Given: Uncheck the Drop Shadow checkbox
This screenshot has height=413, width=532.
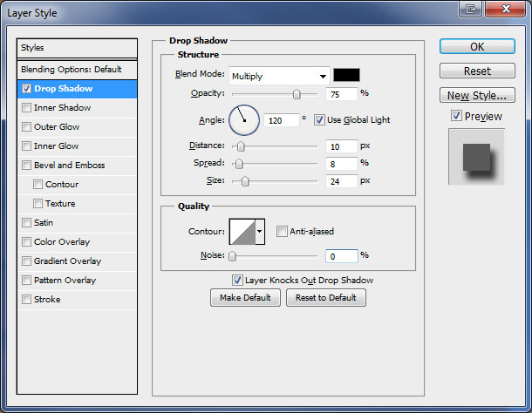Looking at the screenshot, I should point(26,89).
